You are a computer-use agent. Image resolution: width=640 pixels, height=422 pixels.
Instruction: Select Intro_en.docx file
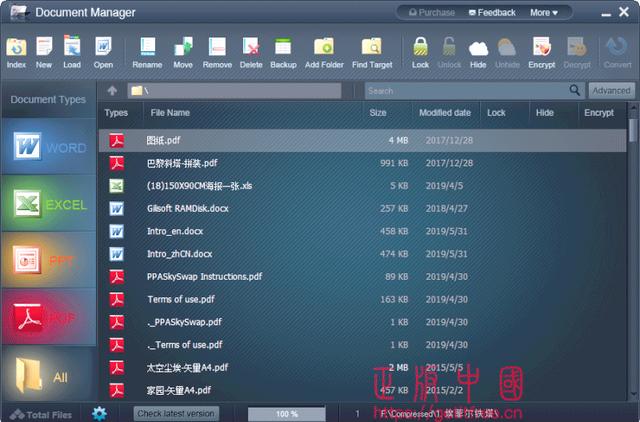[x=362, y=231]
